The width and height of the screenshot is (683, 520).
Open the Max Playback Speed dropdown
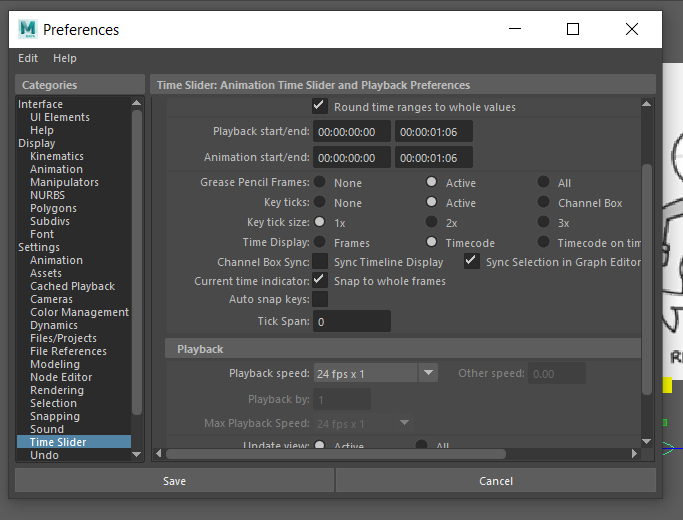click(x=363, y=423)
